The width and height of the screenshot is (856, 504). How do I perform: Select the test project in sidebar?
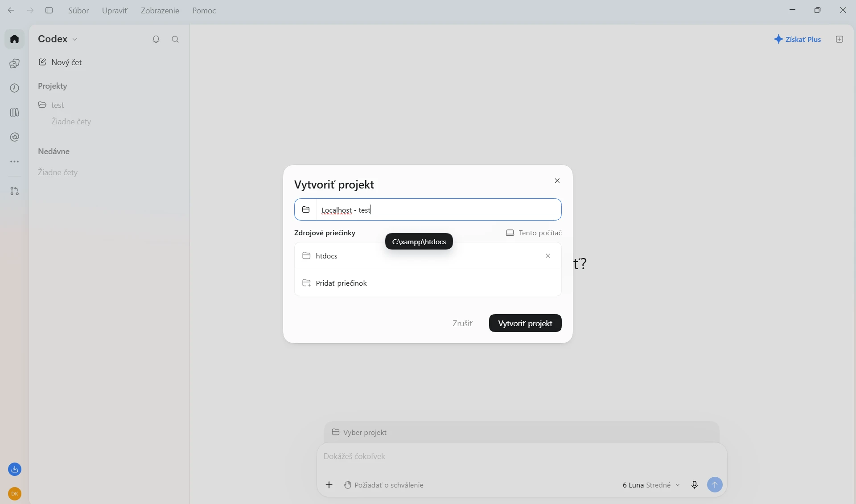click(x=58, y=105)
